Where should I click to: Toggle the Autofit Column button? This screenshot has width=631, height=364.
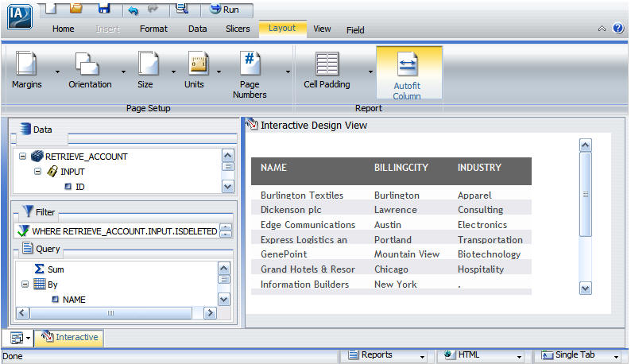pyautogui.click(x=408, y=74)
